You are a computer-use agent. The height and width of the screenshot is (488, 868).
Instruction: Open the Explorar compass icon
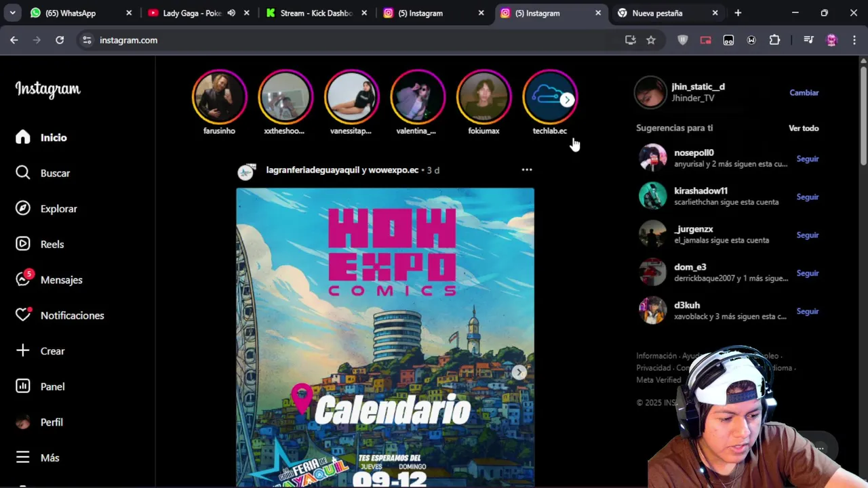pos(23,209)
